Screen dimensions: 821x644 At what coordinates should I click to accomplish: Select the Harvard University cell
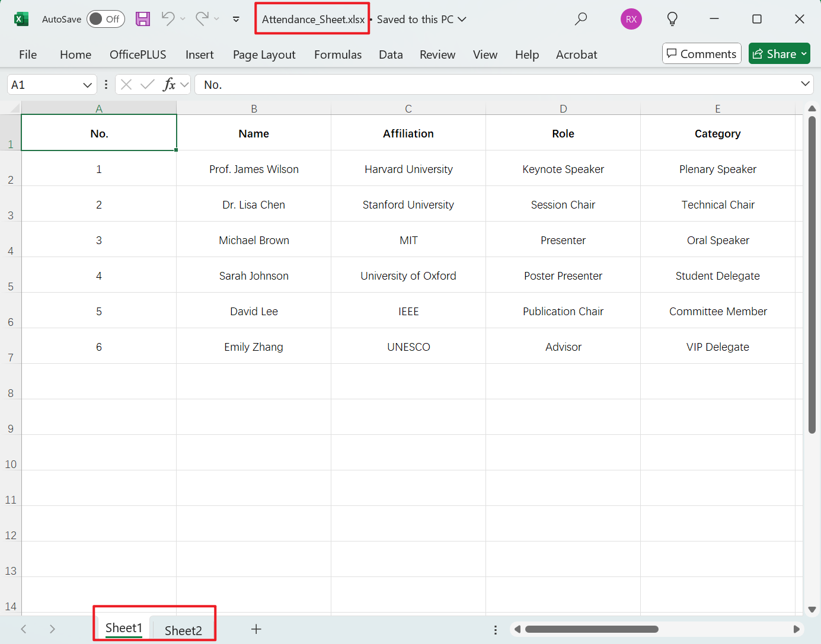tap(408, 169)
